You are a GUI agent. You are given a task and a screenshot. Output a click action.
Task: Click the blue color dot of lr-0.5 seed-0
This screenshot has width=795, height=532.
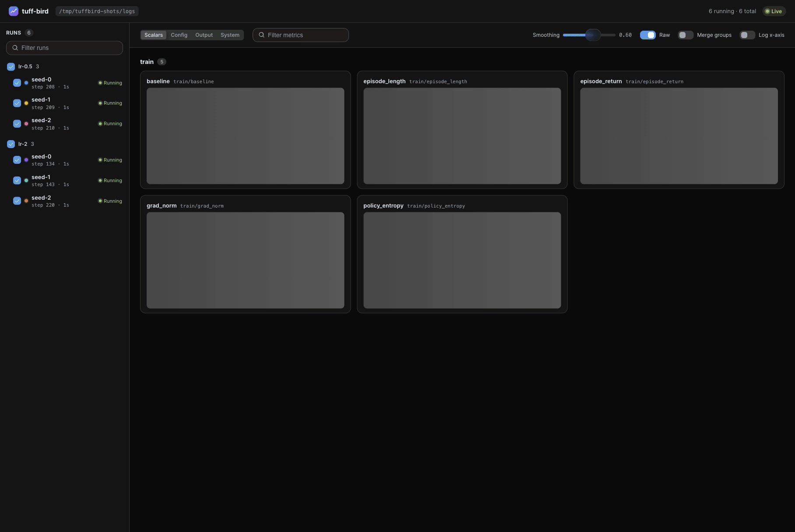26,83
